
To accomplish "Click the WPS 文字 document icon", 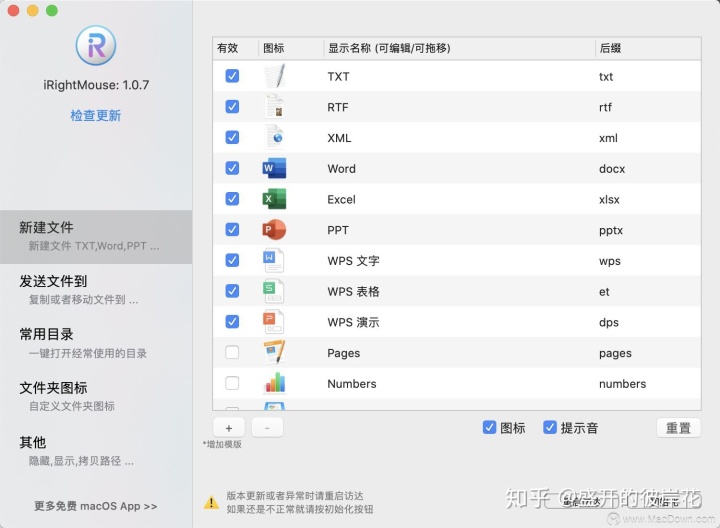I will pos(273,260).
